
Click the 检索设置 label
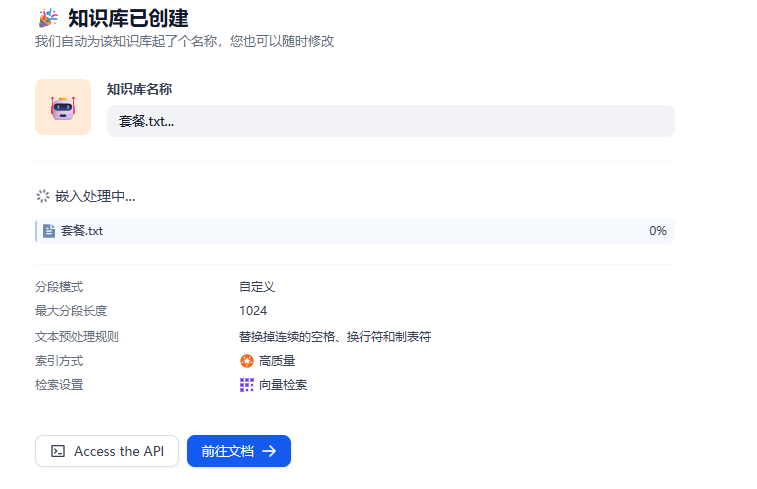59,385
